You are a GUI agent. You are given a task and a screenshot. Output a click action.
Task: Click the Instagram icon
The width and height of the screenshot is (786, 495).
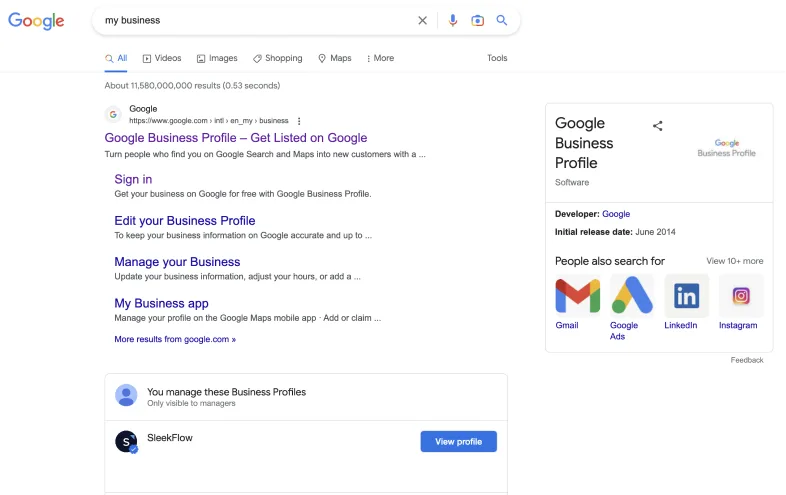coord(741,296)
